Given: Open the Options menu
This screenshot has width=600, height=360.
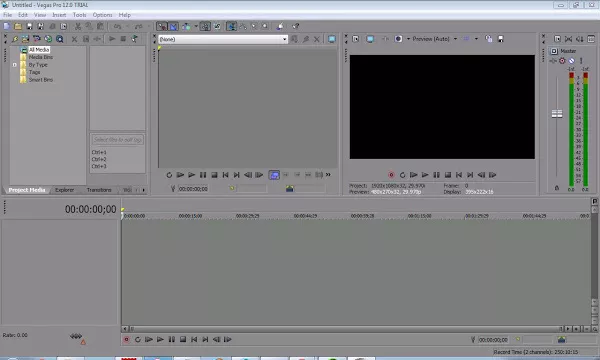Looking at the screenshot, I should [102, 15].
